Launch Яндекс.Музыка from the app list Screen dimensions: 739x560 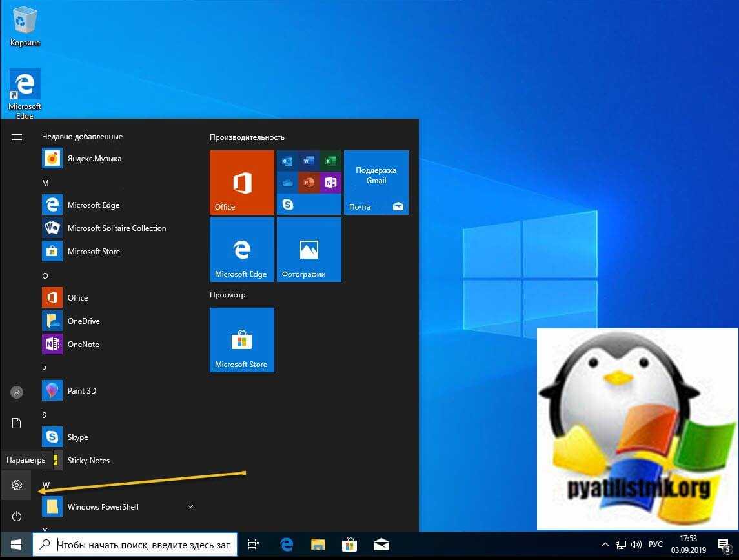click(94, 159)
